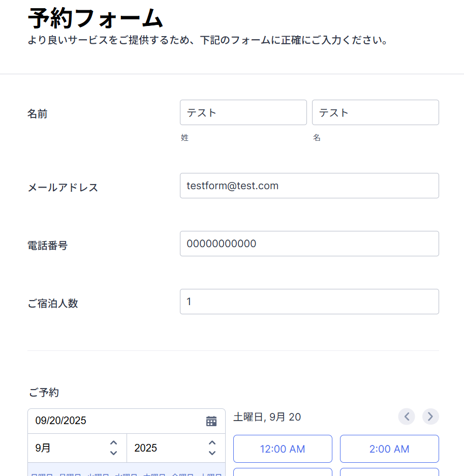Choose the 2:00 AM time slot
This screenshot has width=464, height=476.
pyautogui.click(x=389, y=449)
